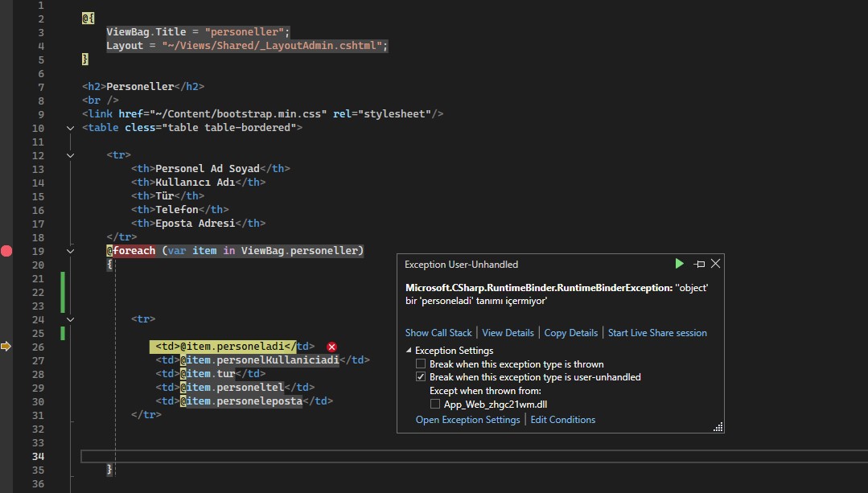Image resolution: width=868 pixels, height=493 pixels.
Task: Open Exception Settings link
Action: tap(467, 419)
